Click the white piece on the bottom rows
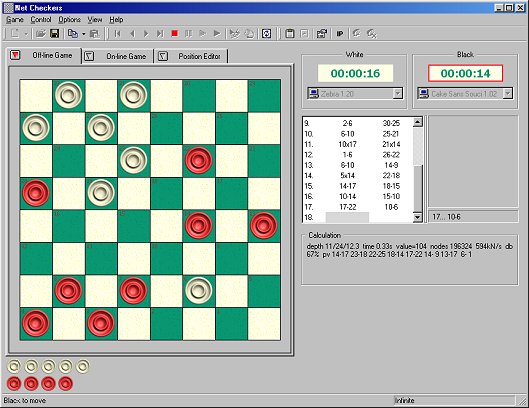Viewport: 529px width, 408px height. click(x=199, y=290)
